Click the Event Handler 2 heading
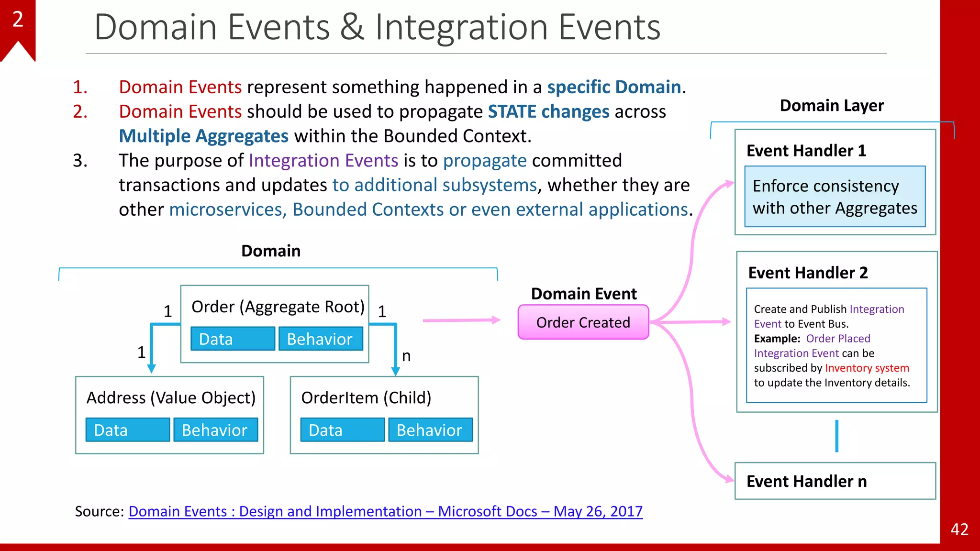This screenshot has height=551, width=980. [x=808, y=273]
